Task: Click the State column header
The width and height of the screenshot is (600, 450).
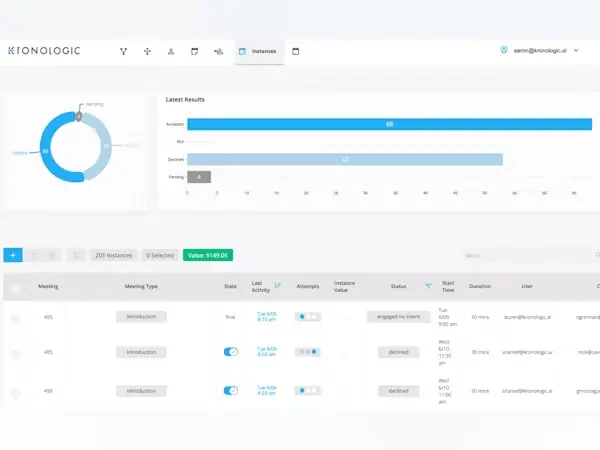Action: (230, 286)
